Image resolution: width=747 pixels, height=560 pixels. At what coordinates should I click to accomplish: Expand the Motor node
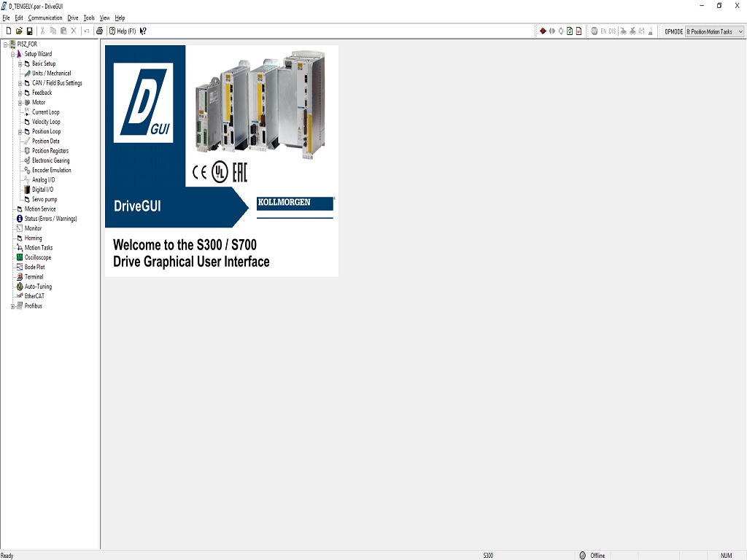[x=20, y=102]
